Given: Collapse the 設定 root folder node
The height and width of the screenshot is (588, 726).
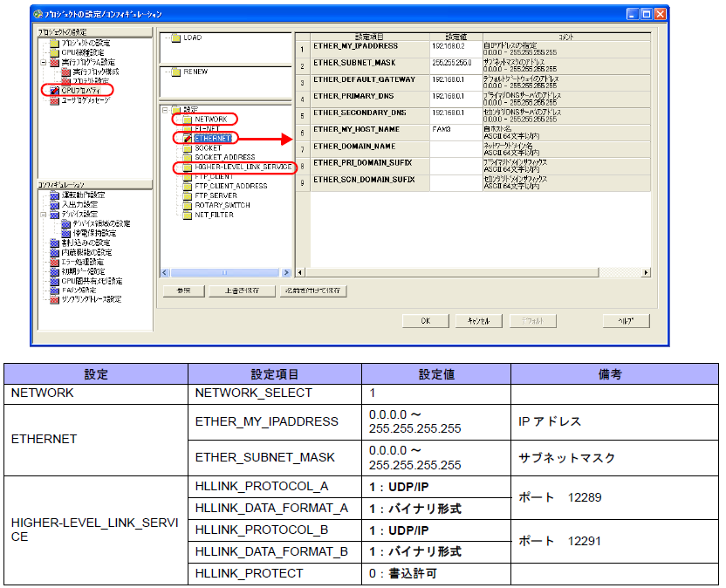Looking at the screenshot, I should (x=164, y=109).
